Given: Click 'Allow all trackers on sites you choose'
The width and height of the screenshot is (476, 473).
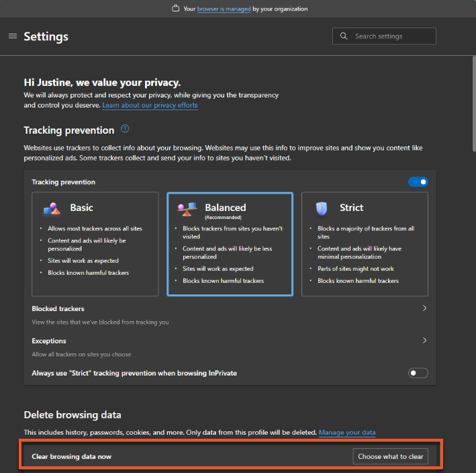Looking at the screenshot, I should pos(81,354).
